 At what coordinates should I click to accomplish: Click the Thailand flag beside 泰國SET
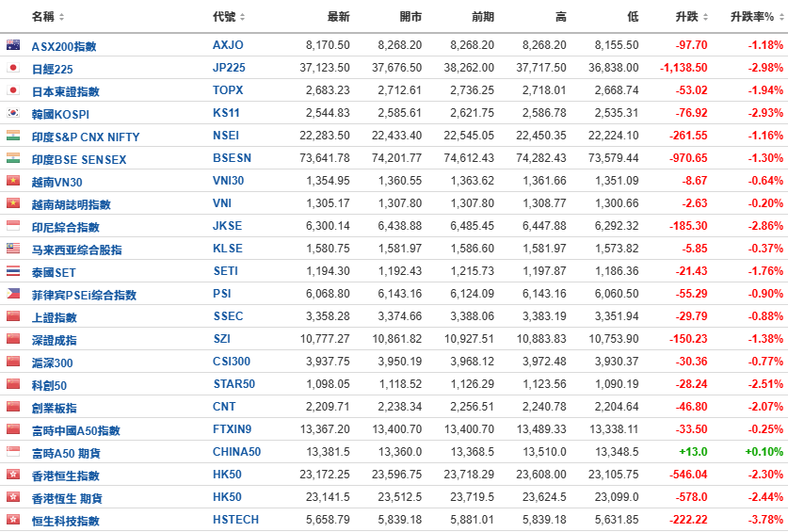13,271
